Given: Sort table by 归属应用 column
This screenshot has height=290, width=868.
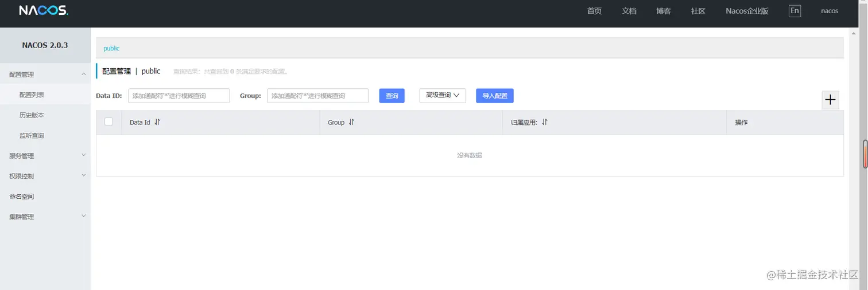Looking at the screenshot, I should (x=544, y=122).
